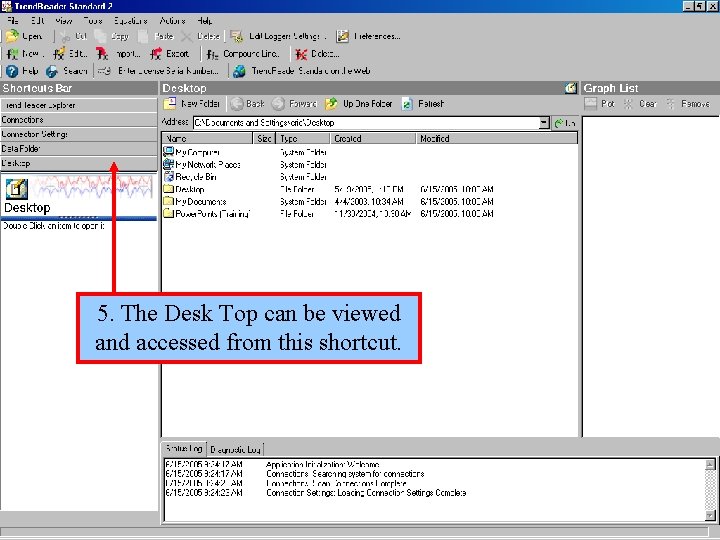Open TrendReader Standard on the Web
The image size is (720, 540).
point(301,71)
